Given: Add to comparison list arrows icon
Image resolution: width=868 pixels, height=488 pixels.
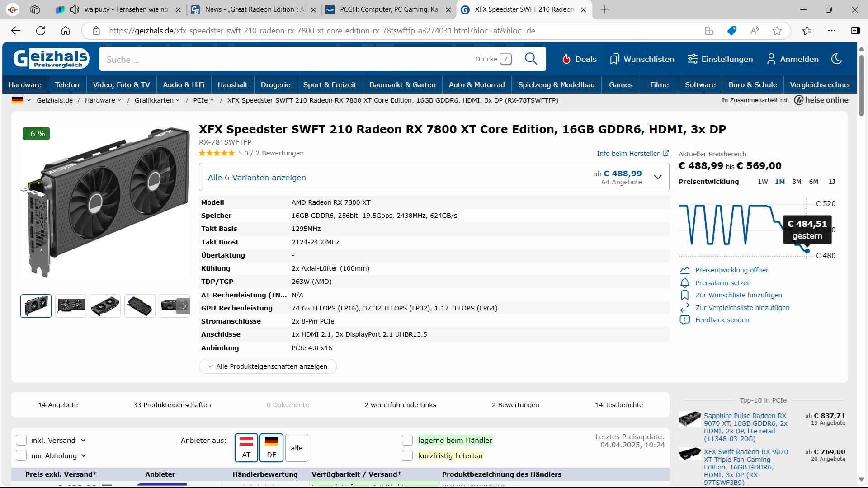Looking at the screenshot, I should (685, 308).
